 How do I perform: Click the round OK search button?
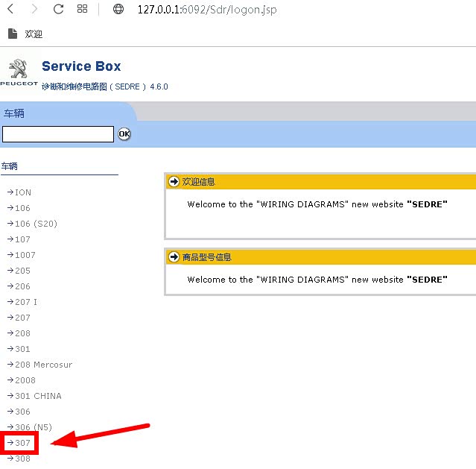click(124, 133)
